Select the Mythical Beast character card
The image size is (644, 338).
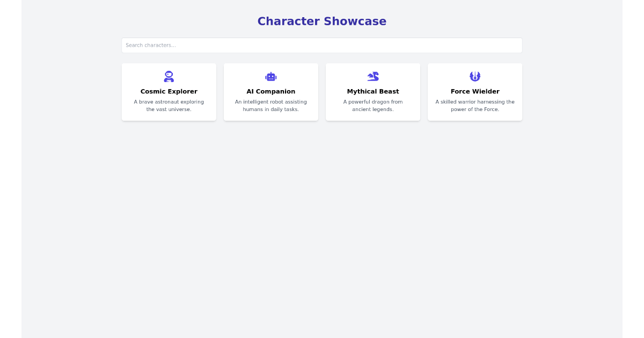point(373,92)
